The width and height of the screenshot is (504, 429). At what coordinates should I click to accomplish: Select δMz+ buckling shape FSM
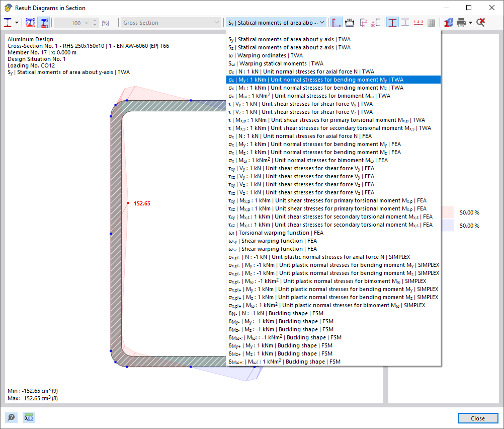[x=333, y=353]
